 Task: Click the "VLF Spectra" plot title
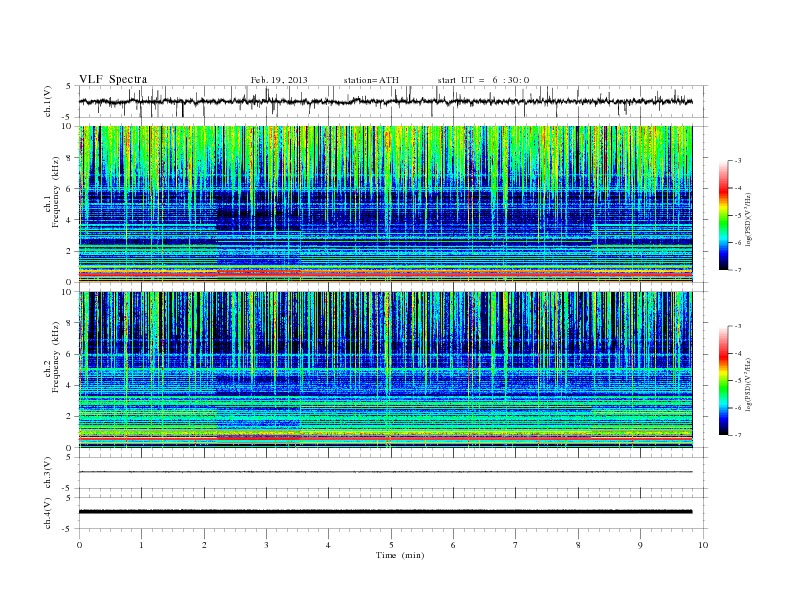(x=113, y=79)
